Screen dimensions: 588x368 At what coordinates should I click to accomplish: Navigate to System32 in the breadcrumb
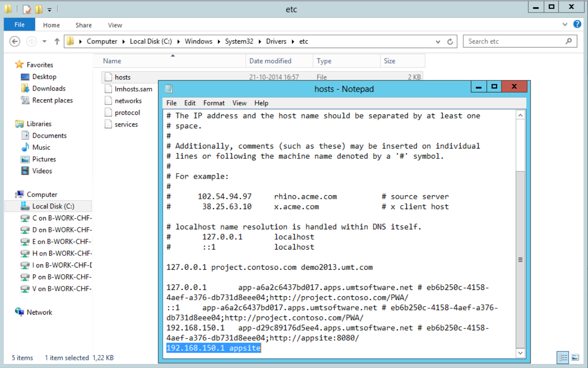point(239,41)
